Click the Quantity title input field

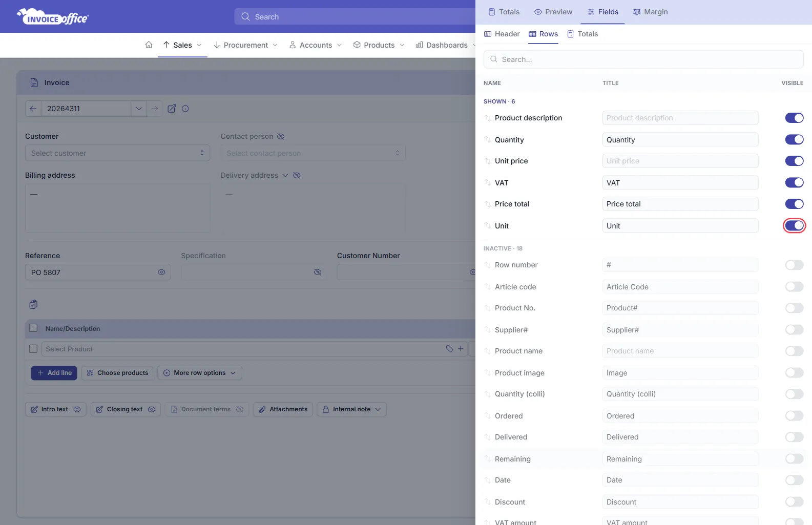[680, 140]
